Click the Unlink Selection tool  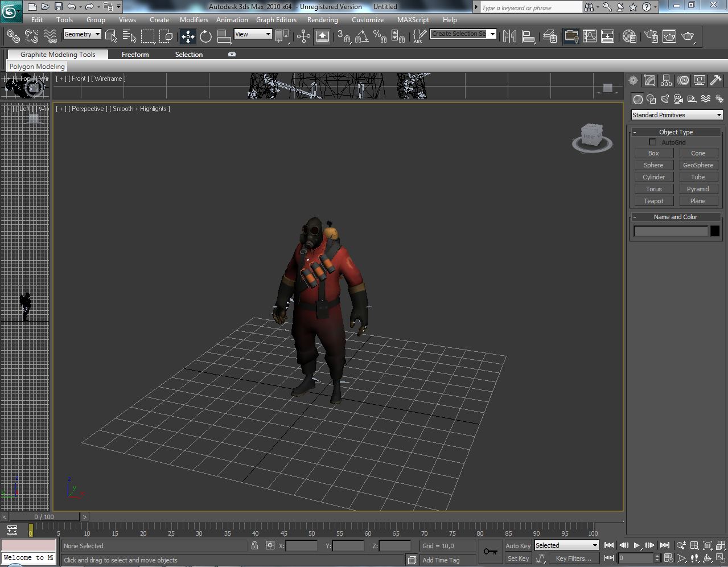click(31, 36)
